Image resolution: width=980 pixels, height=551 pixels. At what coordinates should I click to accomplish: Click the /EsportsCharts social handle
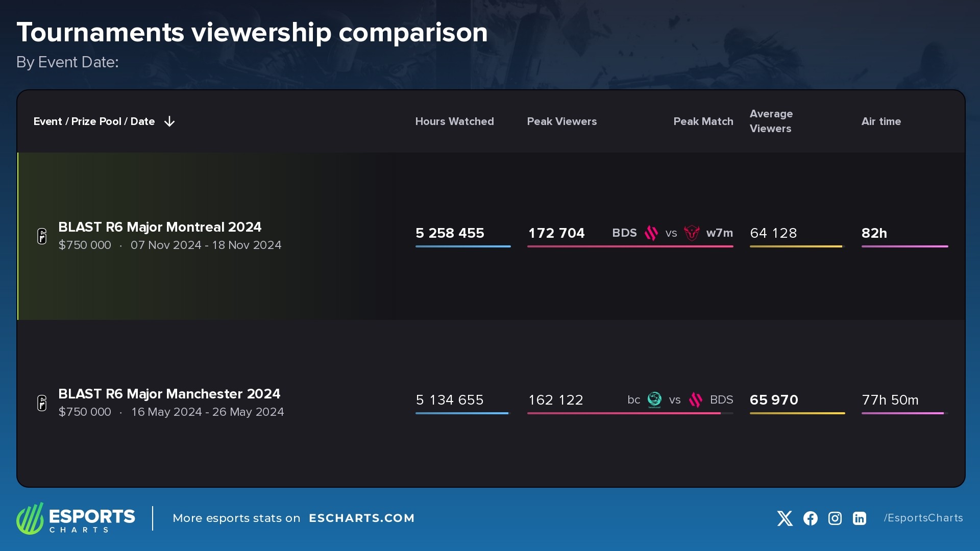pos(923,518)
